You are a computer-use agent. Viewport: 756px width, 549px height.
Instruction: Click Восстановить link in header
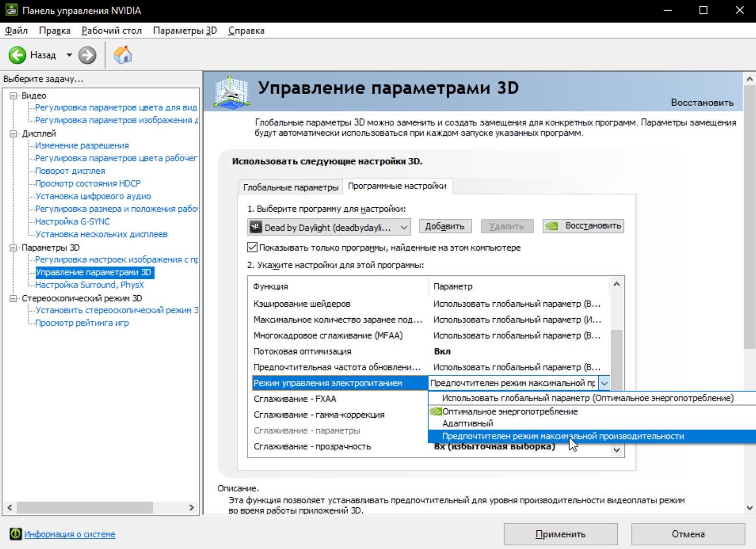[x=702, y=102]
